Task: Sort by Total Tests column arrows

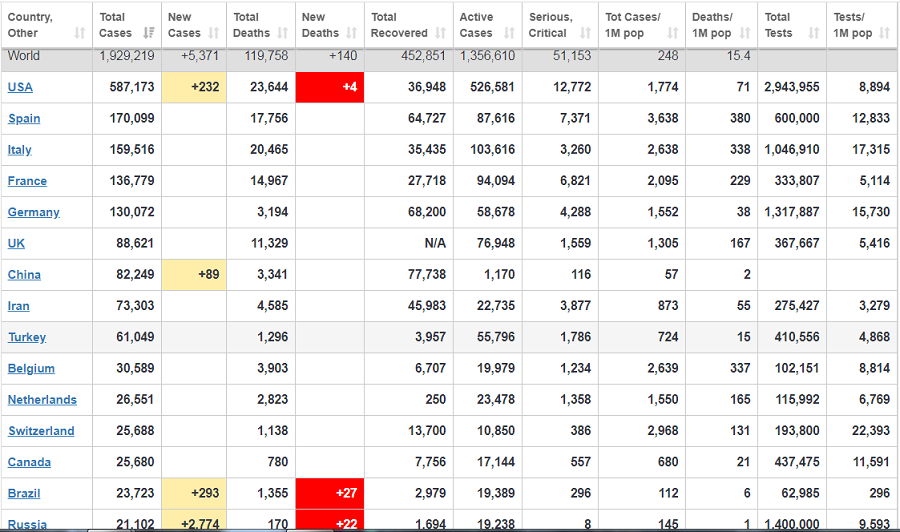Action: [813, 33]
